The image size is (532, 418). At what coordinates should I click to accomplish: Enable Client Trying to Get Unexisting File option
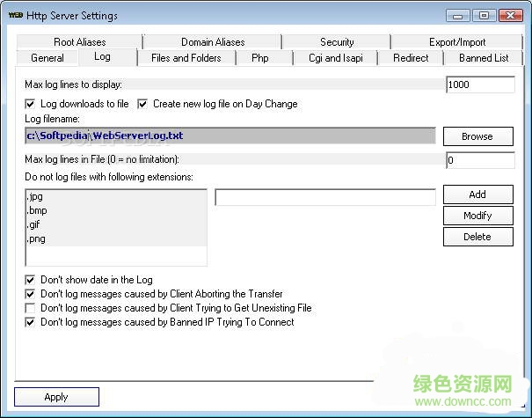pyautogui.click(x=31, y=308)
